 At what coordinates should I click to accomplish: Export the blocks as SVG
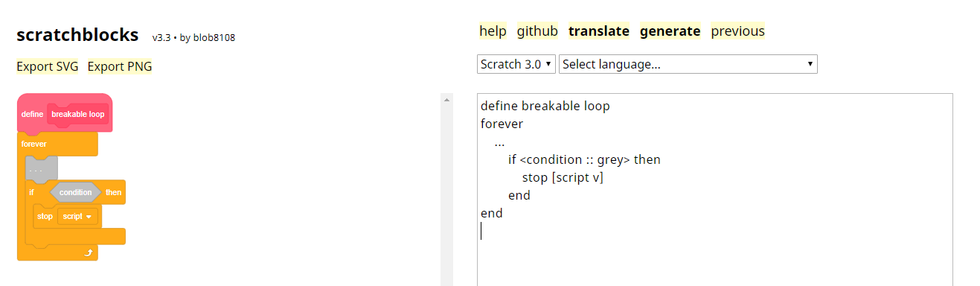point(47,66)
